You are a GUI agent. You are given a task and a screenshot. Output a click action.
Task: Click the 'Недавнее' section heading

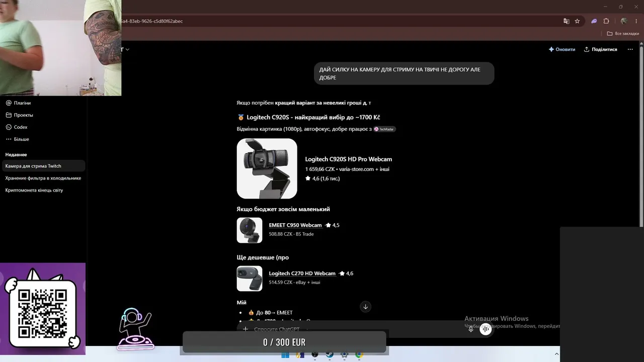16,154
